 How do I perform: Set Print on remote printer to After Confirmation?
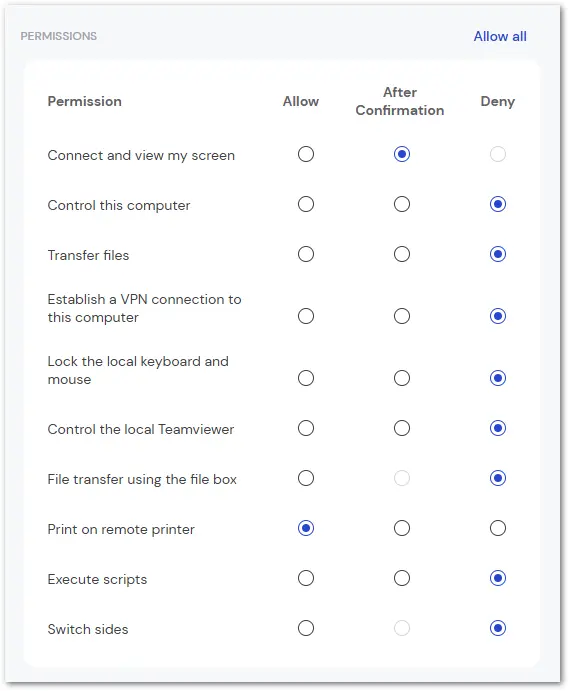(x=402, y=528)
